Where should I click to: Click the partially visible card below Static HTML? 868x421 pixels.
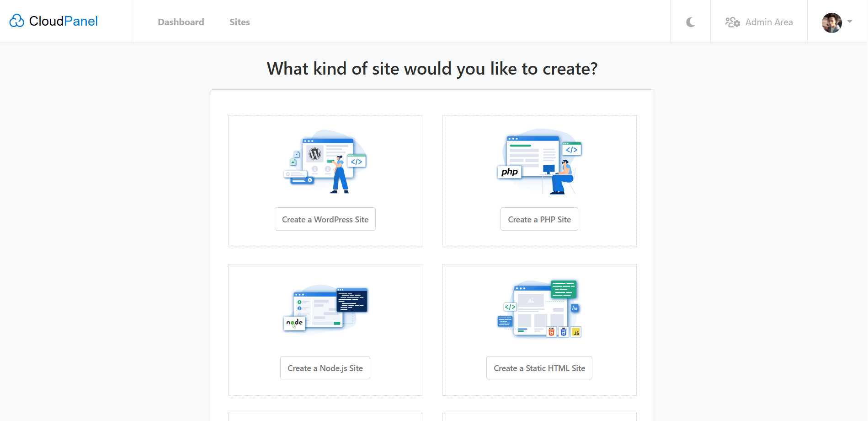pyautogui.click(x=539, y=417)
